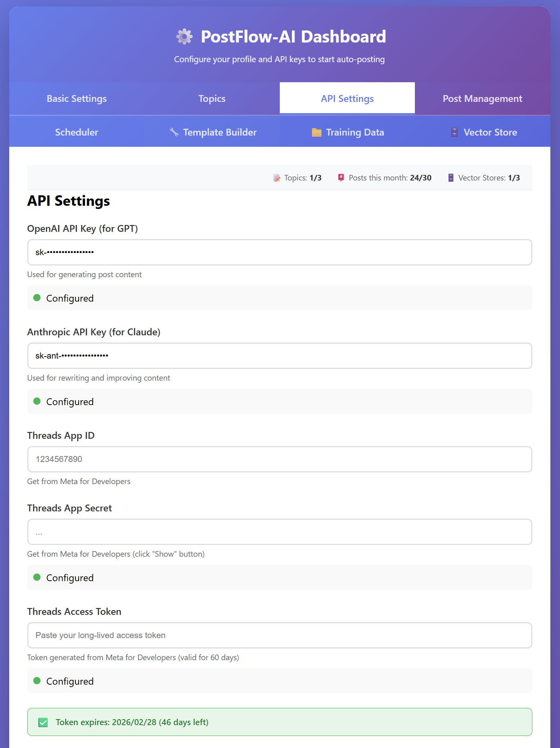Viewport: 560px width, 748px height.
Task: Click the gear icon beside PostFlow-AI Dashboard
Action: tap(184, 36)
